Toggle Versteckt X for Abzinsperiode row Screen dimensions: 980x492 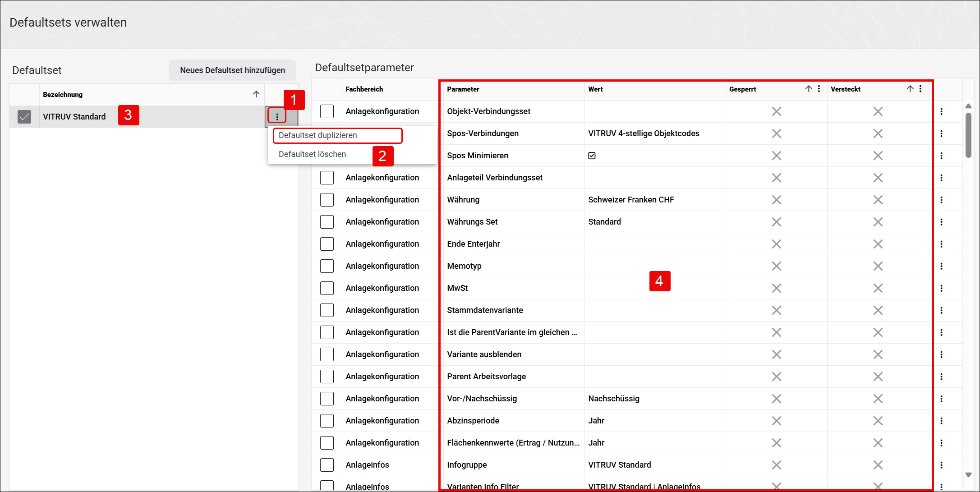878,421
